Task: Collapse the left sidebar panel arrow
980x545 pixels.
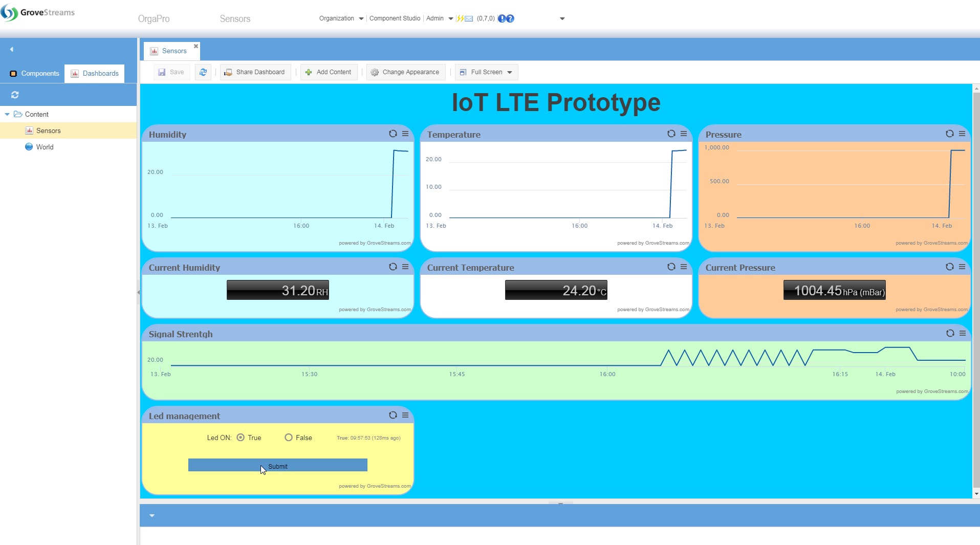Action: click(11, 49)
